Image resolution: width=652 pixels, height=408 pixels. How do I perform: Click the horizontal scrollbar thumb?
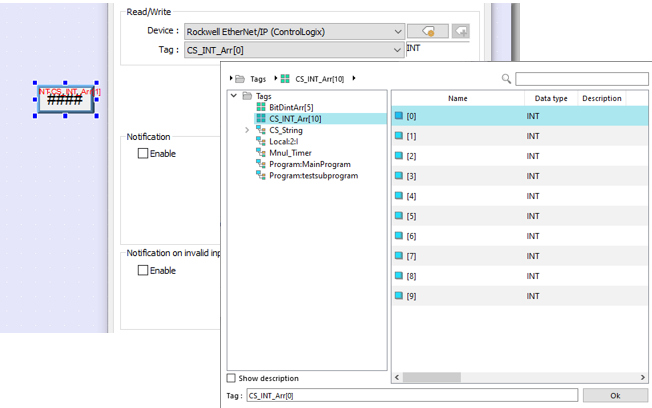coord(432,377)
